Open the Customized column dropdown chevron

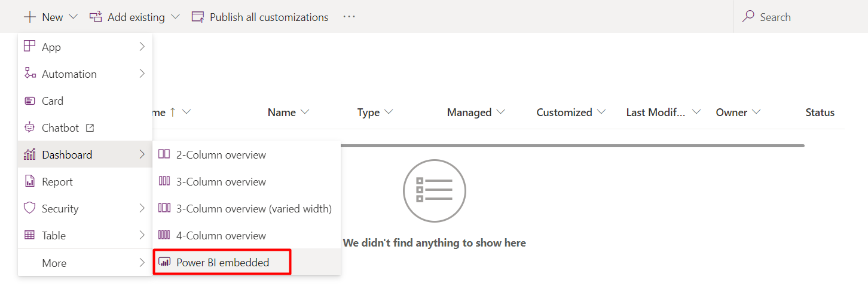601,112
